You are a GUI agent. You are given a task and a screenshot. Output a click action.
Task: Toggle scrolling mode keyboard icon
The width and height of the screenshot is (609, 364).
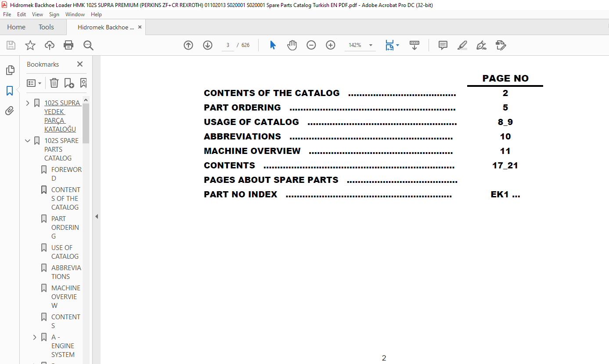(414, 45)
